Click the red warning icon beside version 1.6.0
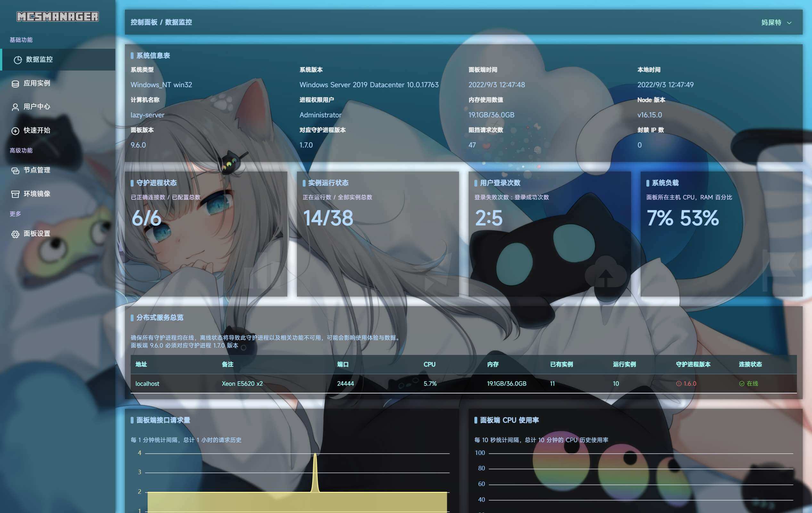Image resolution: width=812 pixels, height=513 pixels. (x=678, y=384)
